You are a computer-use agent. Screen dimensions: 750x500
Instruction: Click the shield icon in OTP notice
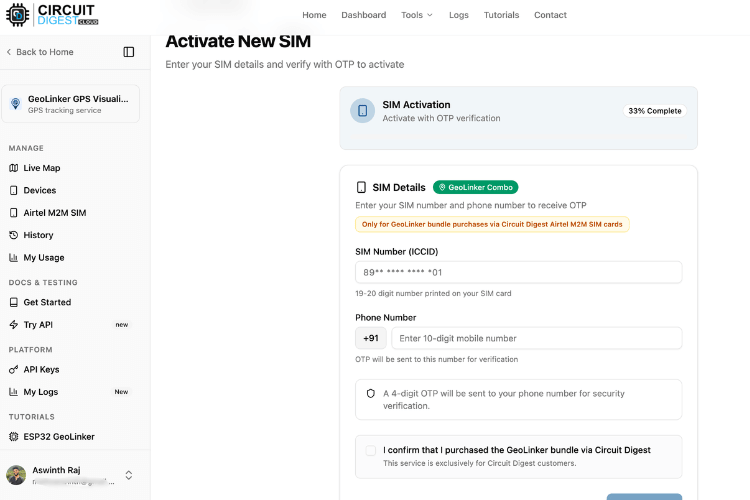click(371, 394)
